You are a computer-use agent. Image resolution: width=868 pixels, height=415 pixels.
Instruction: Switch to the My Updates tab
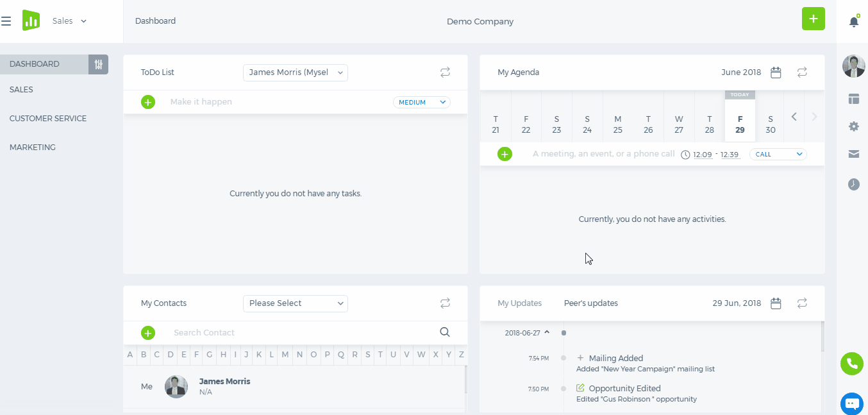point(520,303)
